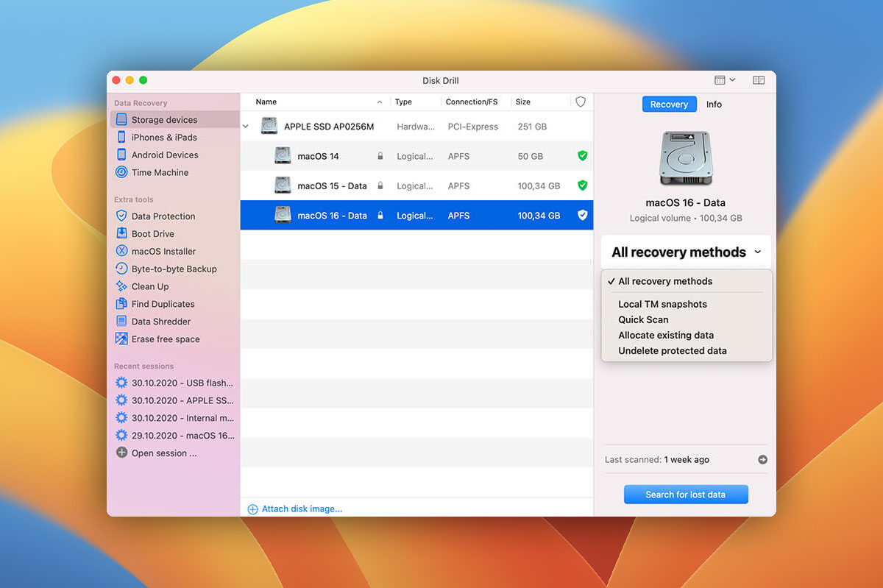
Task: Click the 251 GB size cell
Action: 532,127
